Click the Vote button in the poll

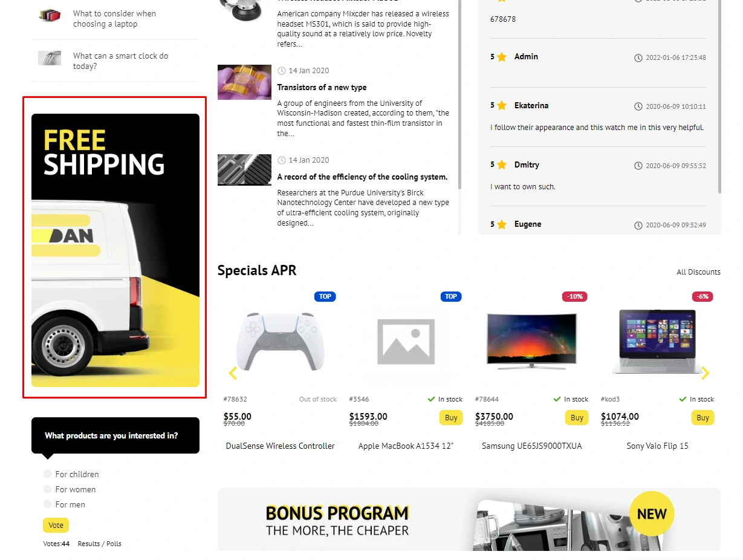coord(56,525)
